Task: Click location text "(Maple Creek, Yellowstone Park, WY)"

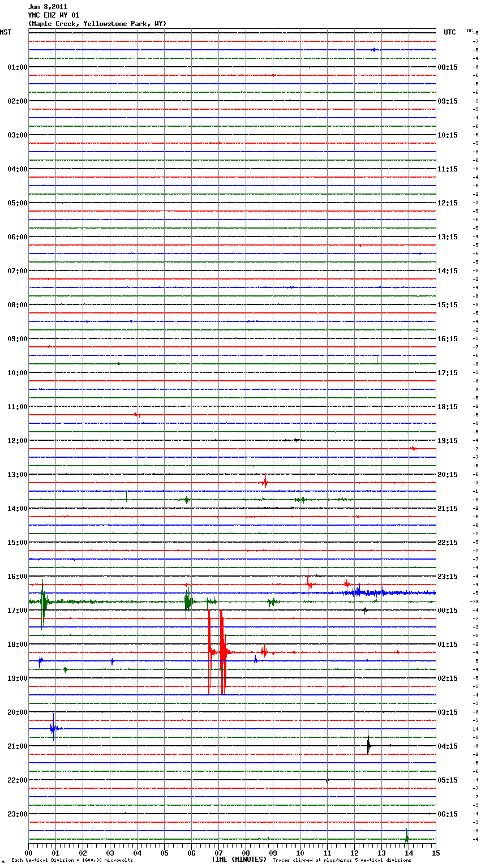Action: click(x=97, y=24)
